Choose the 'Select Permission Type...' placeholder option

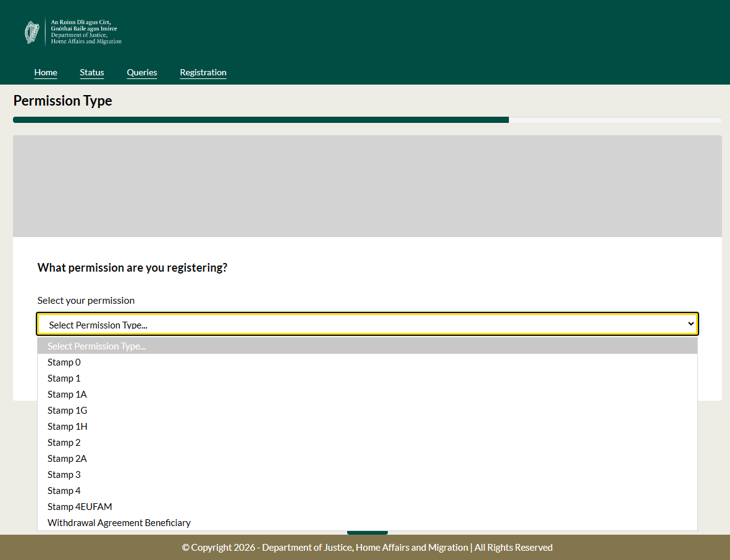coord(367,346)
